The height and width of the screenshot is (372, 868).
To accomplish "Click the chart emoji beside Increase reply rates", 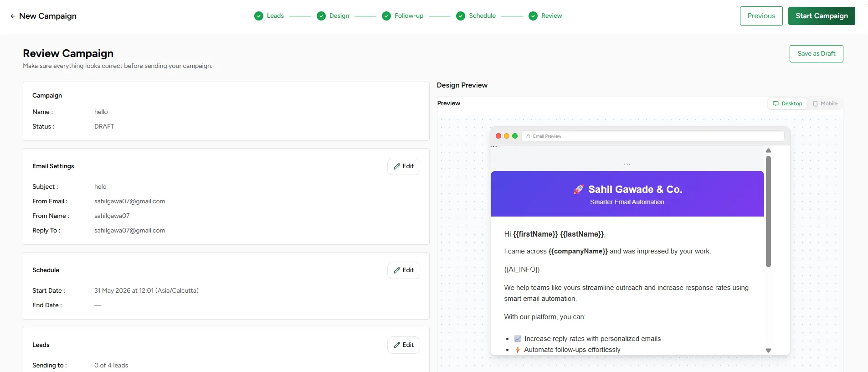I will [518, 339].
